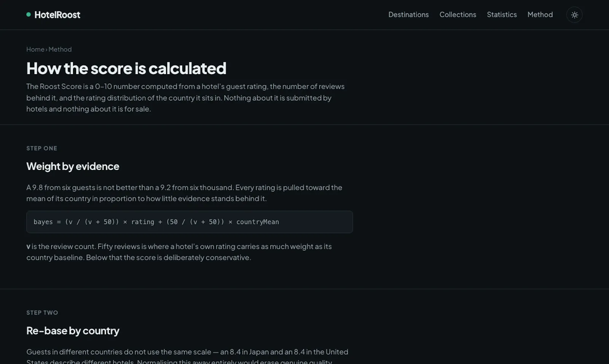The image size is (609, 364).
Task: Click inside the bayes formula code block
Action: [190, 222]
